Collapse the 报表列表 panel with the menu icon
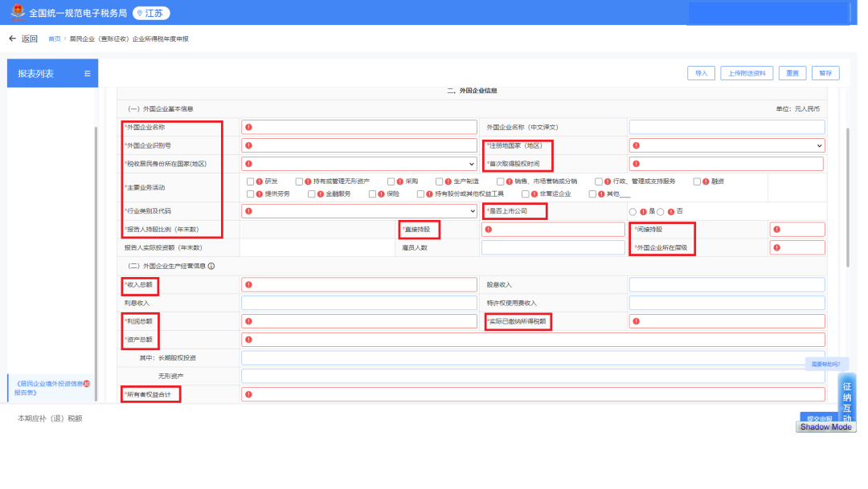 coord(88,74)
